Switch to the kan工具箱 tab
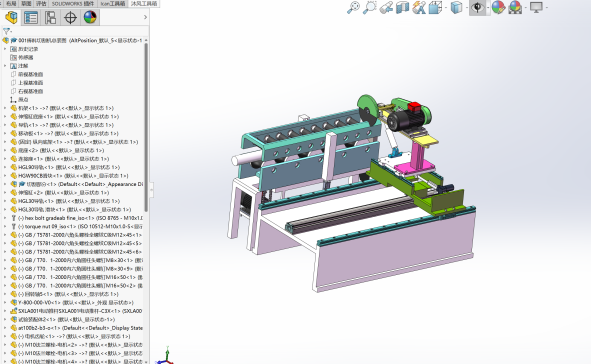The image size is (591, 364). pos(113,3)
